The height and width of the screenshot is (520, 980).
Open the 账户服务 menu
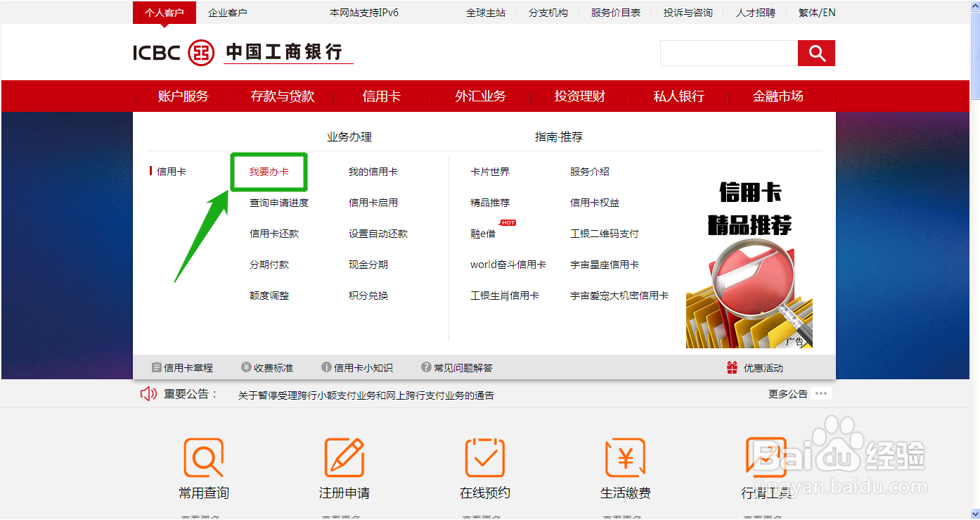[x=183, y=96]
